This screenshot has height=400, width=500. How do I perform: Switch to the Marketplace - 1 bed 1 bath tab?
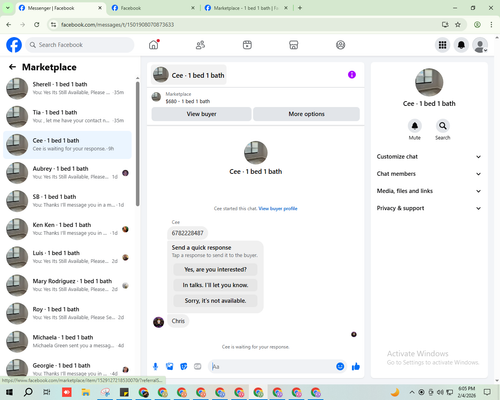pos(246,8)
